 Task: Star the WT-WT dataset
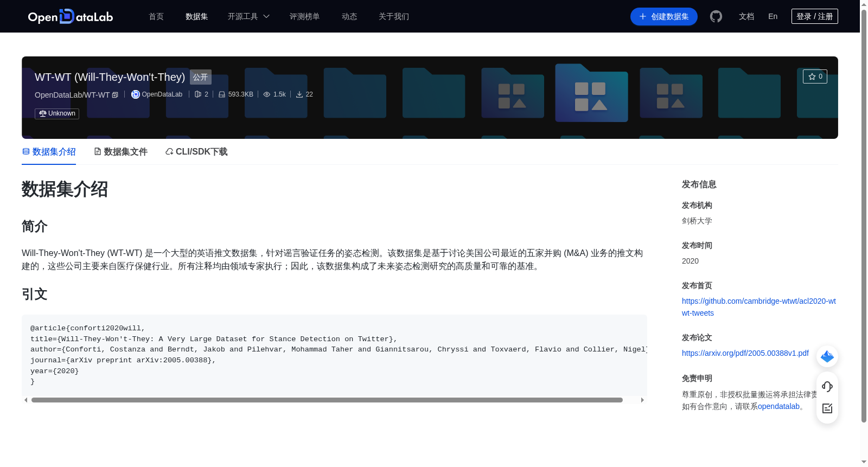click(x=815, y=76)
